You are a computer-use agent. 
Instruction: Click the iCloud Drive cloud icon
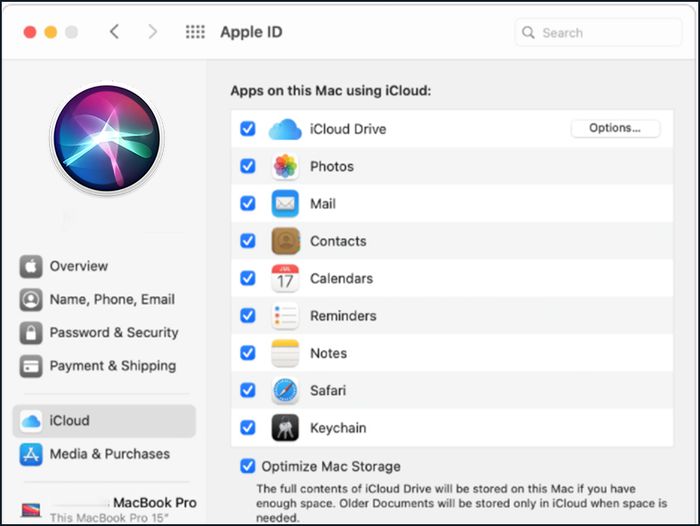coord(285,129)
